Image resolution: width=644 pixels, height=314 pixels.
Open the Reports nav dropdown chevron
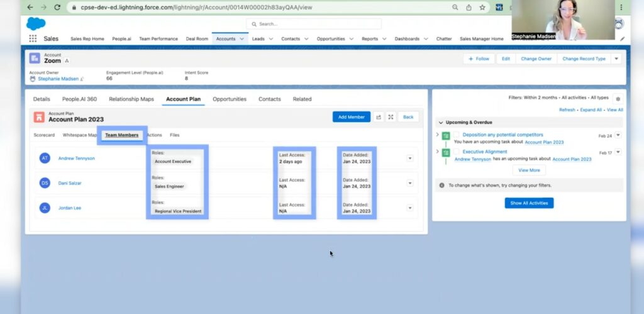pos(384,38)
